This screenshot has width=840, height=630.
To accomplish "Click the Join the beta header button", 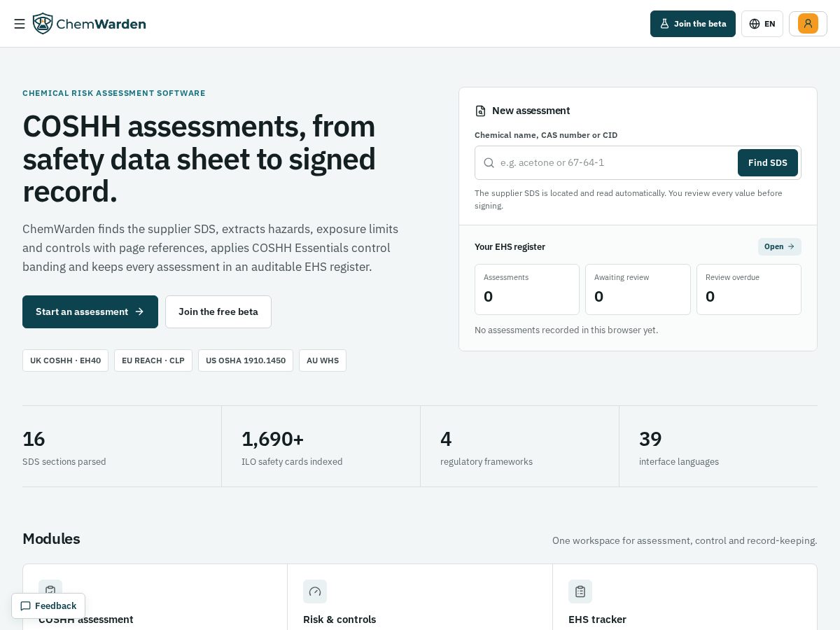I will click(693, 24).
